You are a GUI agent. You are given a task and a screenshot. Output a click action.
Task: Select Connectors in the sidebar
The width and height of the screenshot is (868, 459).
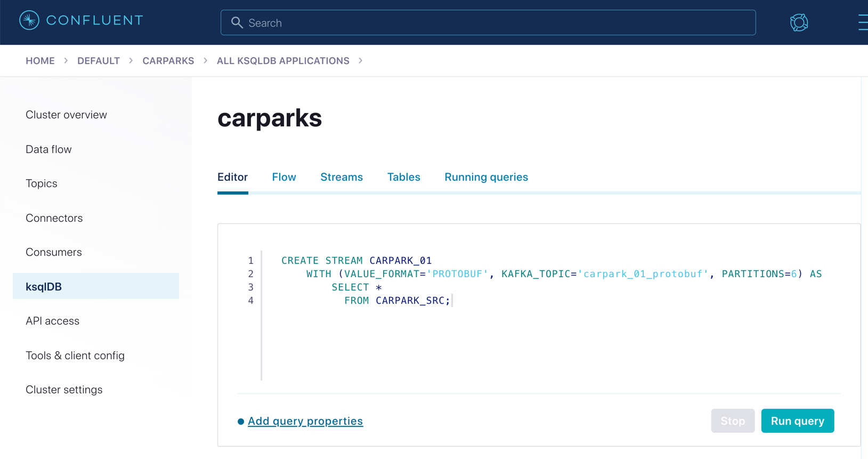pyautogui.click(x=54, y=218)
